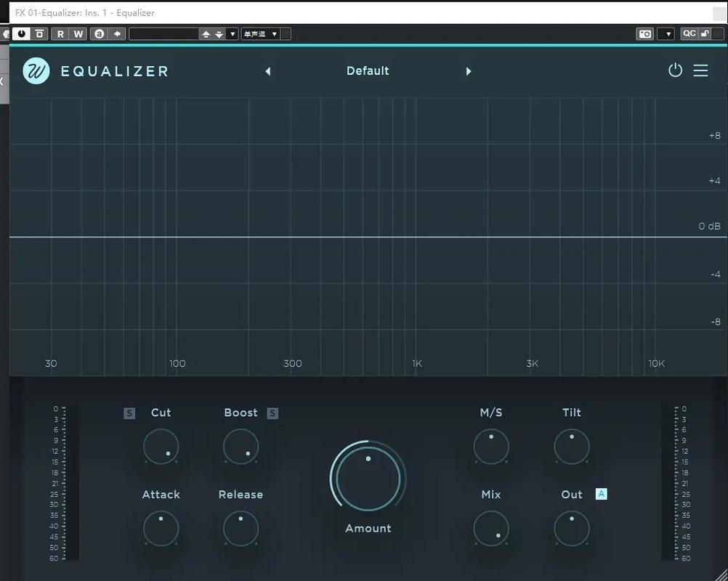Image resolution: width=728 pixels, height=581 pixels.
Task: Go to next preset with the right arrow
Action: [x=469, y=71]
